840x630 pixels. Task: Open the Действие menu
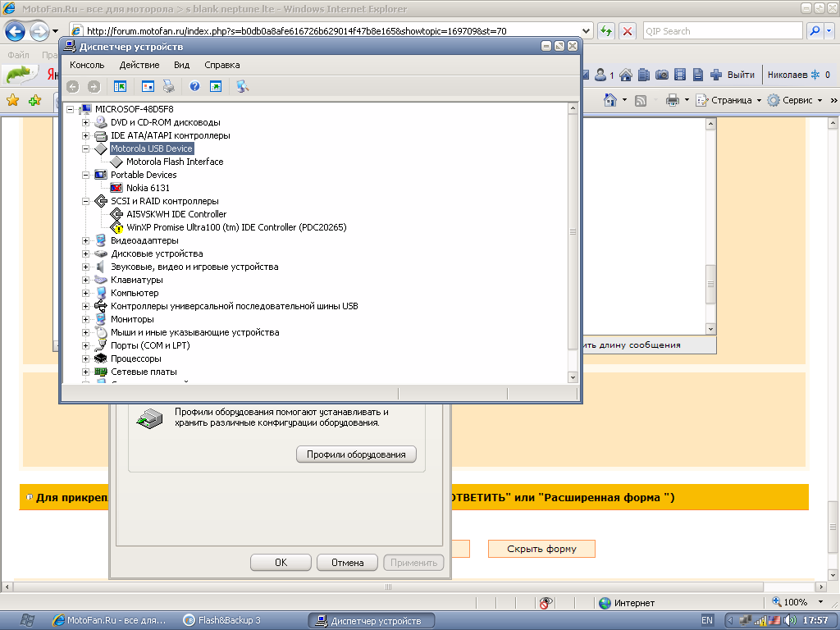139,65
